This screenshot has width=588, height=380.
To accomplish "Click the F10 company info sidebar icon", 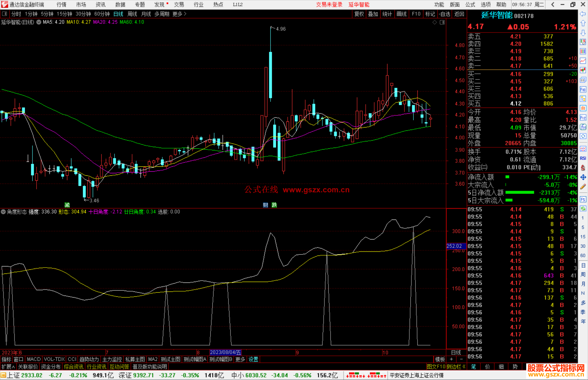I will click(x=583, y=89).
